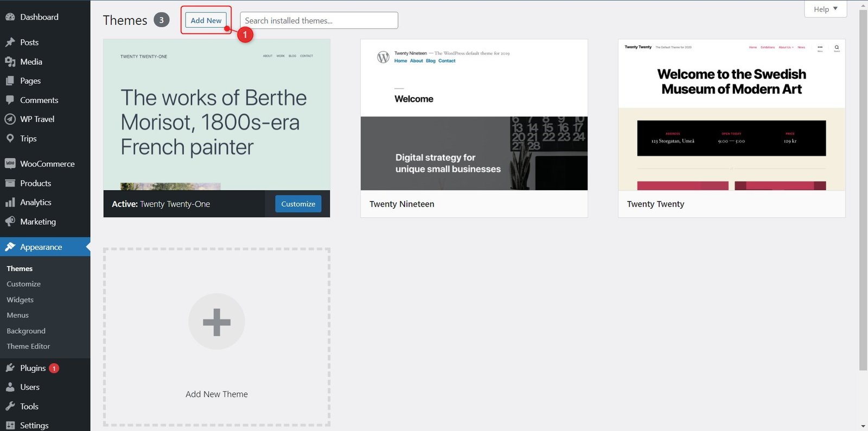Click the WP Travel globe icon

click(x=10, y=119)
